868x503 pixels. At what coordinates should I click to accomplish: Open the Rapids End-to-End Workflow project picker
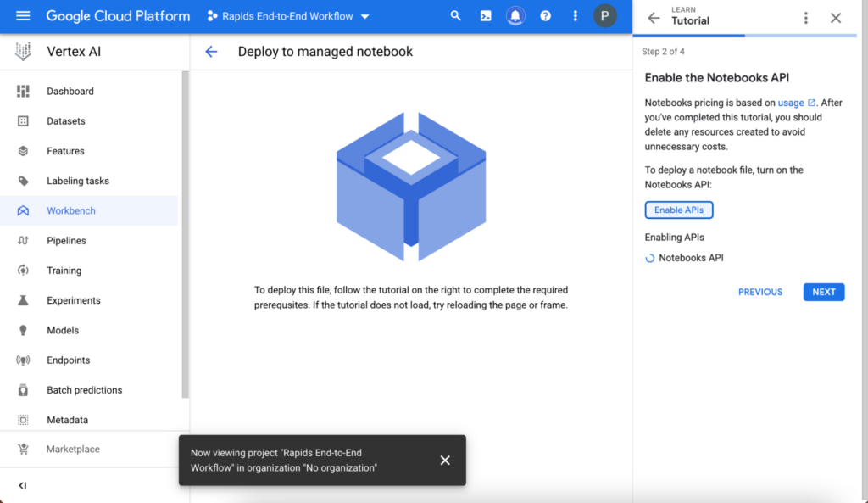click(288, 15)
